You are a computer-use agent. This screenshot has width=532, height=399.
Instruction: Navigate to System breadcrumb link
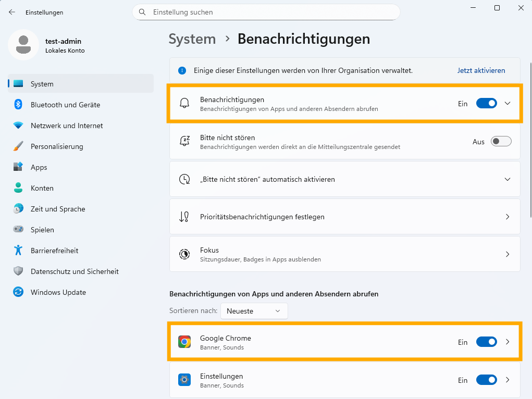tap(192, 39)
